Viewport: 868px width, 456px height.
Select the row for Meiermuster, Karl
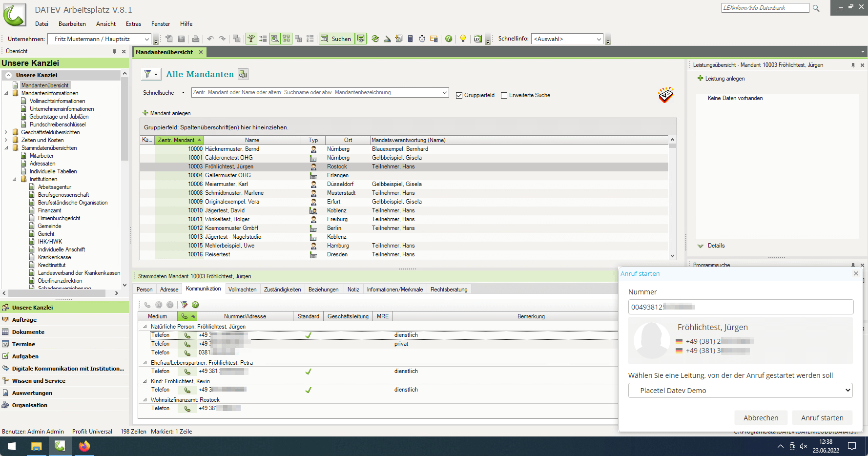coord(404,184)
